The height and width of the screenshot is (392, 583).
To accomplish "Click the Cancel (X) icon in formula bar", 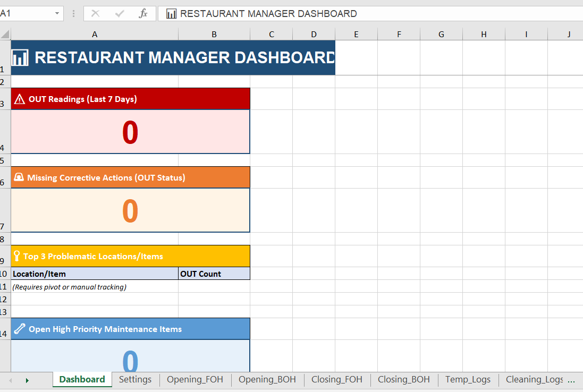I will (x=96, y=13).
